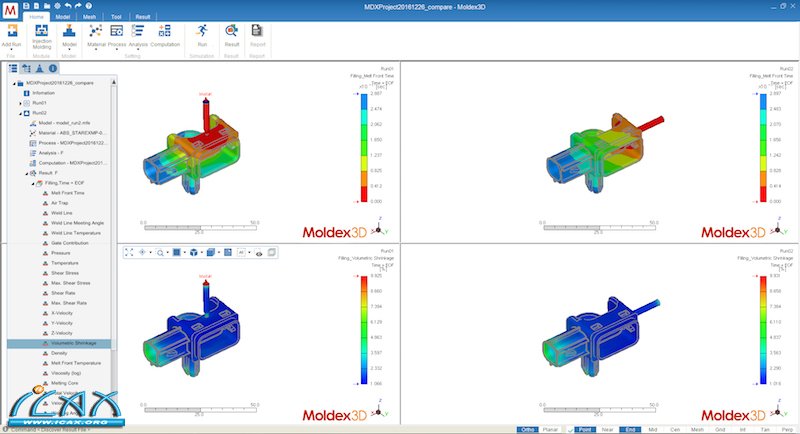Toggle Cen snap in status bar
800x434 pixels.
(x=675, y=430)
